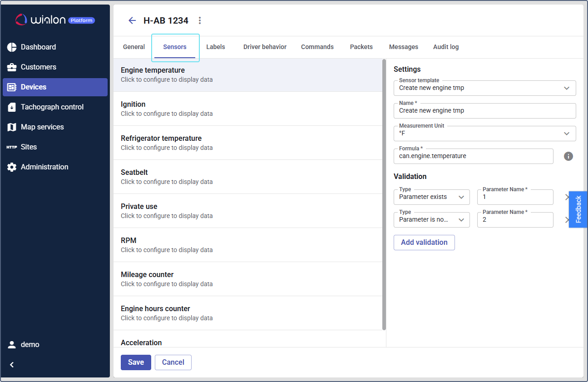588x382 pixels.
Task: Click the formula info icon
Action: [568, 156]
